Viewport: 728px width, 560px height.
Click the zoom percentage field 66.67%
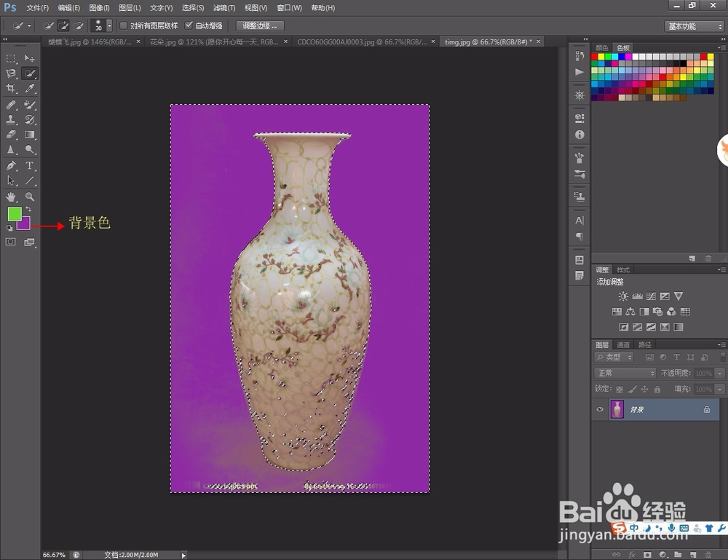54,555
